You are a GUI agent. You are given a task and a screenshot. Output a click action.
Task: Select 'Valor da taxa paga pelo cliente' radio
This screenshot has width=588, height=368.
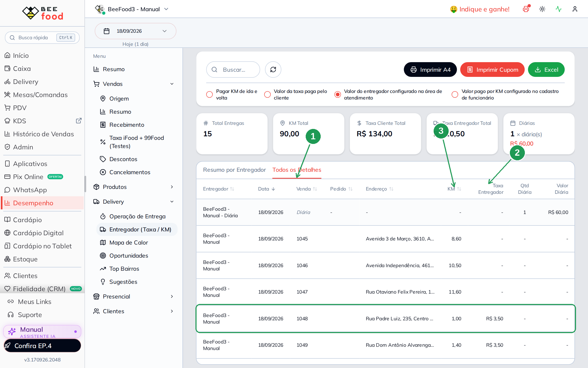267,94
